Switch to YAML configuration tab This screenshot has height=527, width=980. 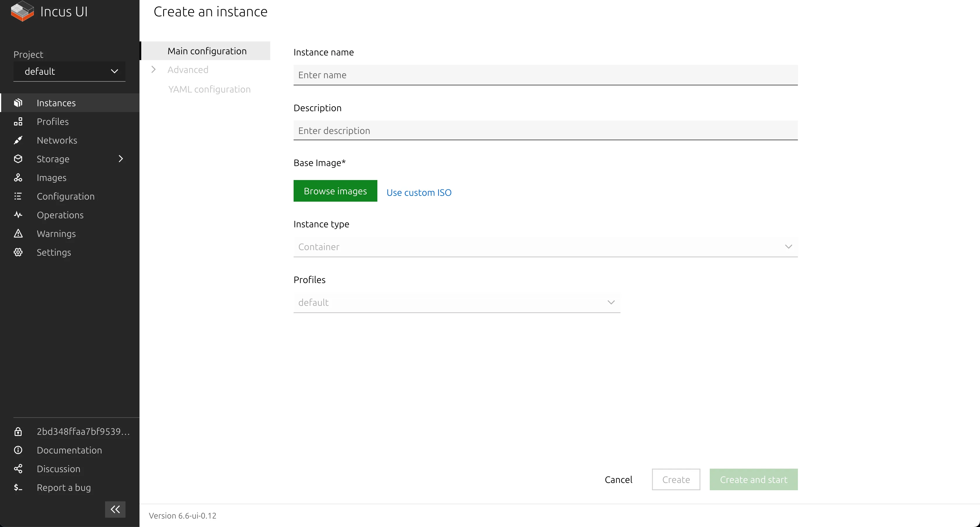208,89
